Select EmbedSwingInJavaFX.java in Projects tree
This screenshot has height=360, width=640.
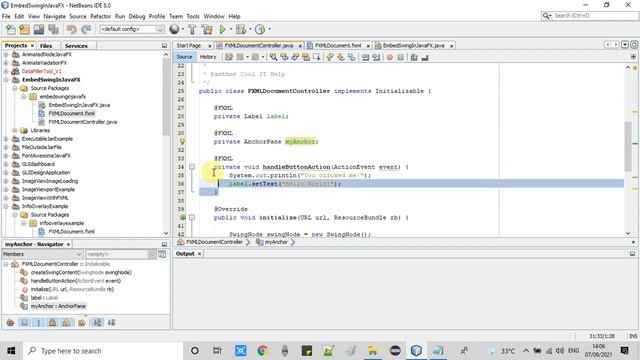pyautogui.click(x=79, y=105)
